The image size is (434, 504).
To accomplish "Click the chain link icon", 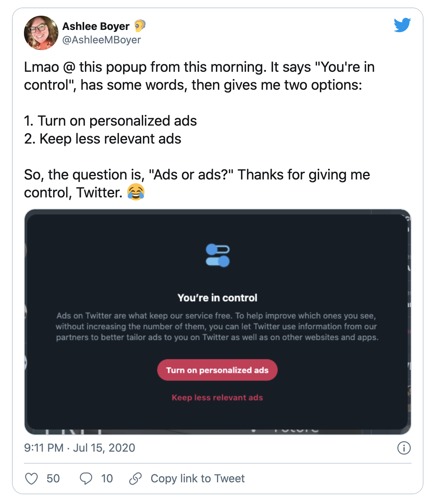I will (x=135, y=479).
